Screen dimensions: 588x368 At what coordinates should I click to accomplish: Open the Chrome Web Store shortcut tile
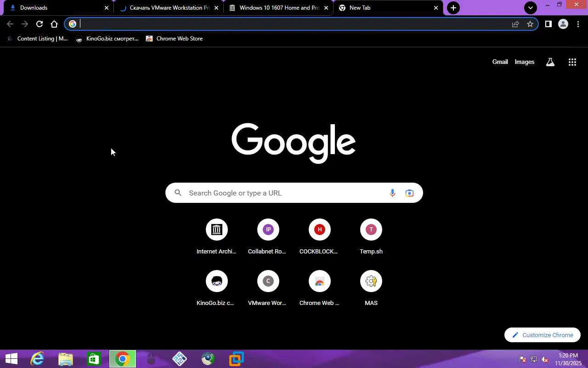click(x=319, y=288)
